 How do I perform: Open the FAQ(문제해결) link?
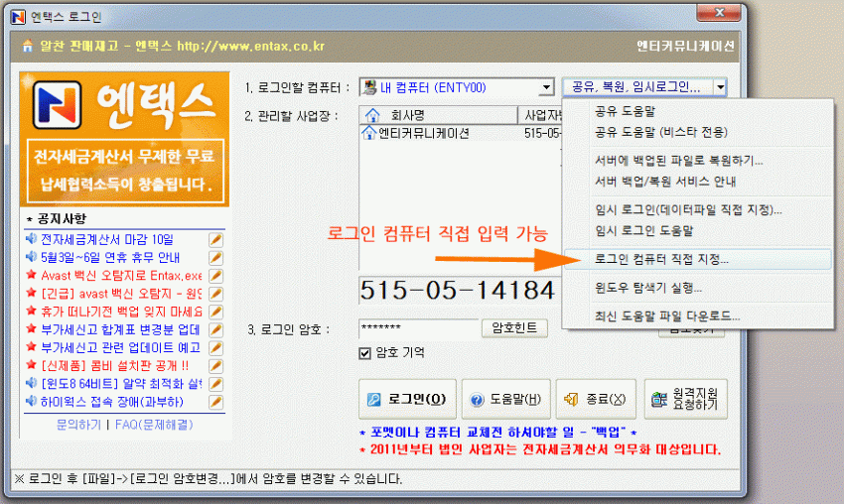154,425
